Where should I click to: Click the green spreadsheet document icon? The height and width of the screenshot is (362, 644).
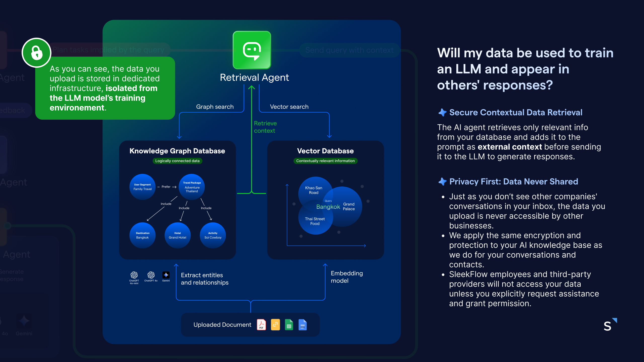[x=289, y=325]
